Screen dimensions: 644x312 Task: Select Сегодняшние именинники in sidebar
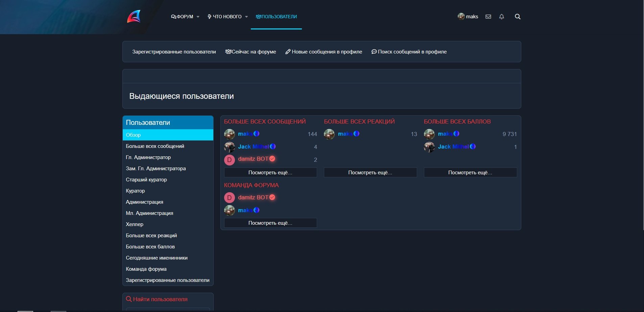[157, 258]
